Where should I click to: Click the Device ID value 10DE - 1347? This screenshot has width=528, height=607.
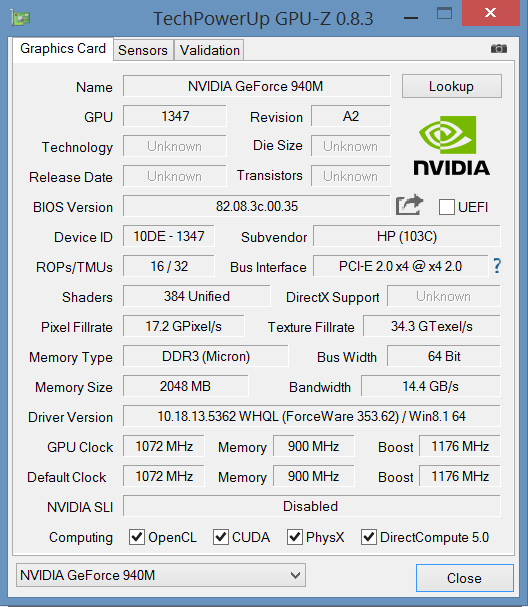pos(169,236)
